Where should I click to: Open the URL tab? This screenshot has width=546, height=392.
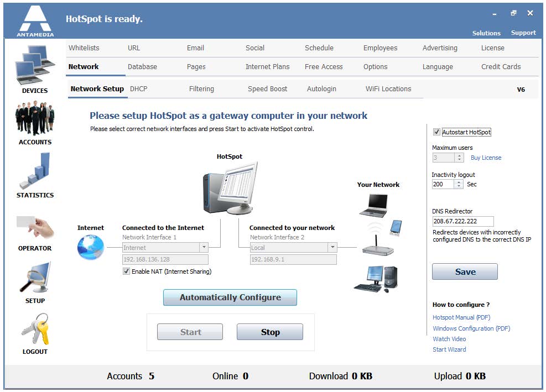(x=134, y=48)
